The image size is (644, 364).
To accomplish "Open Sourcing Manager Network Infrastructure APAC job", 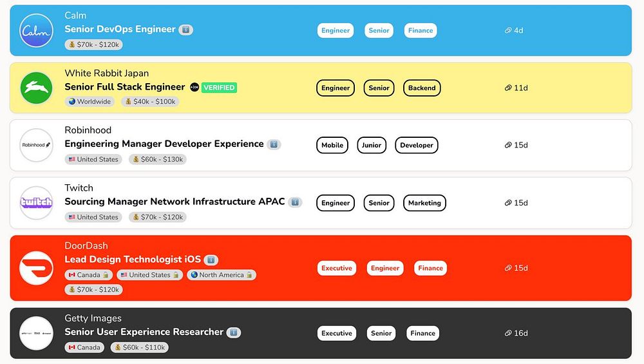I will (175, 202).
